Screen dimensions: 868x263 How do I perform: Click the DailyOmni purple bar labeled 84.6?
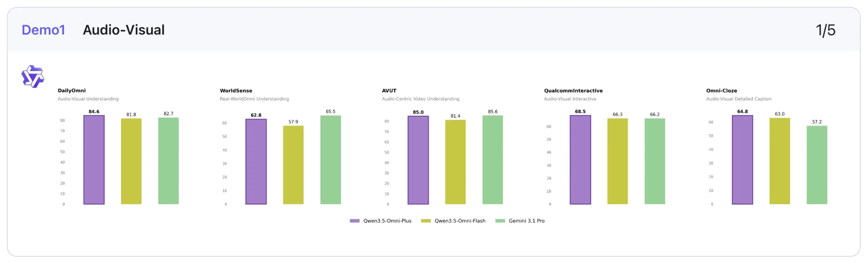pyautogui.click(x=94, y=160)
